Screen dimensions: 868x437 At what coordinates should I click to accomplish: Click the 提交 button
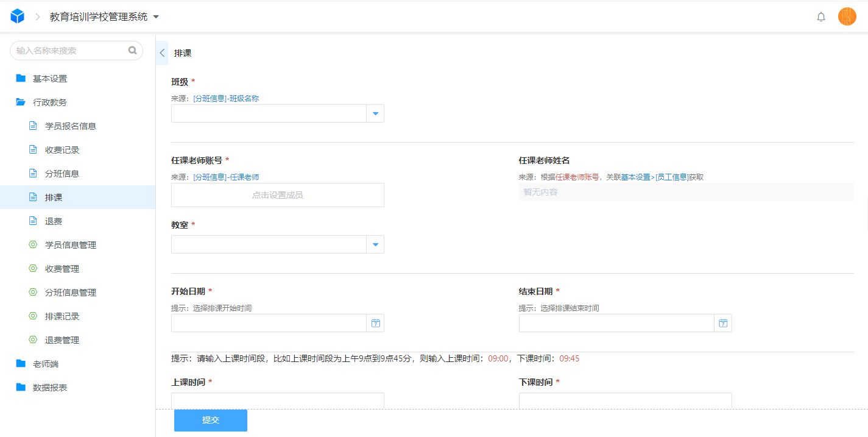[x=211, y=421]
